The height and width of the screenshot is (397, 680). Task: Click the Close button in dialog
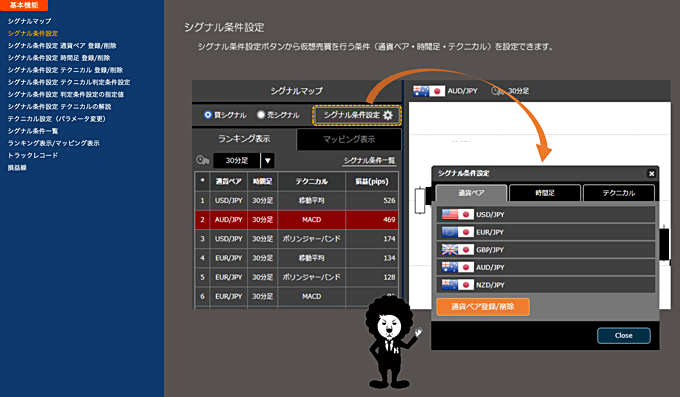[624, 335]
